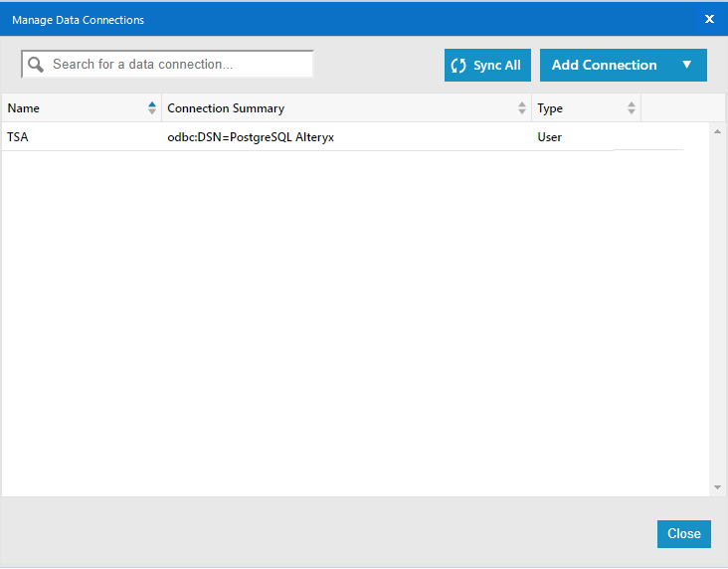Open the Add Connection dropdown arrow
Image resolution: width=728 pixels, height=569 pixels.
pos(686,65)
